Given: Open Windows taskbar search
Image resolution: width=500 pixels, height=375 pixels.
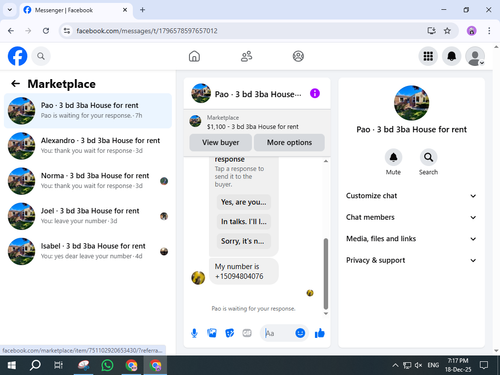Looking at the screenshot, I should click(35, 365).
